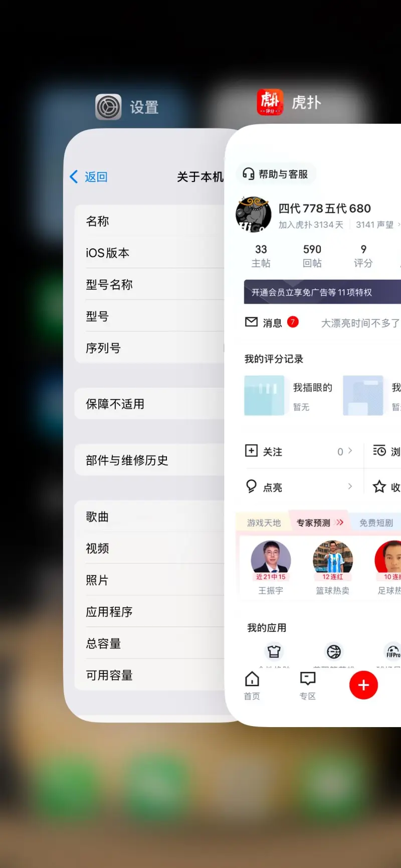This screenshot has width=401, height=868.
Task: Tap the red 7 unread badge
Action: tap(293, 322)
